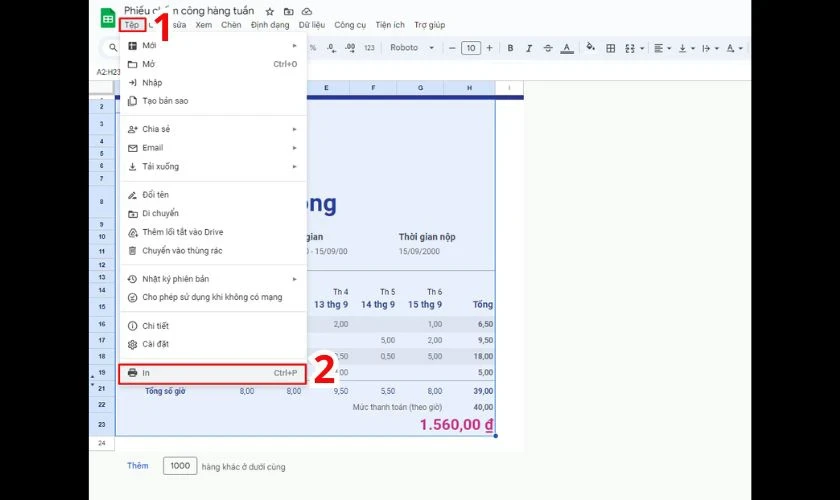Select Nhập to import a file
The image size is (840, 500).
(x=213, y=83)
